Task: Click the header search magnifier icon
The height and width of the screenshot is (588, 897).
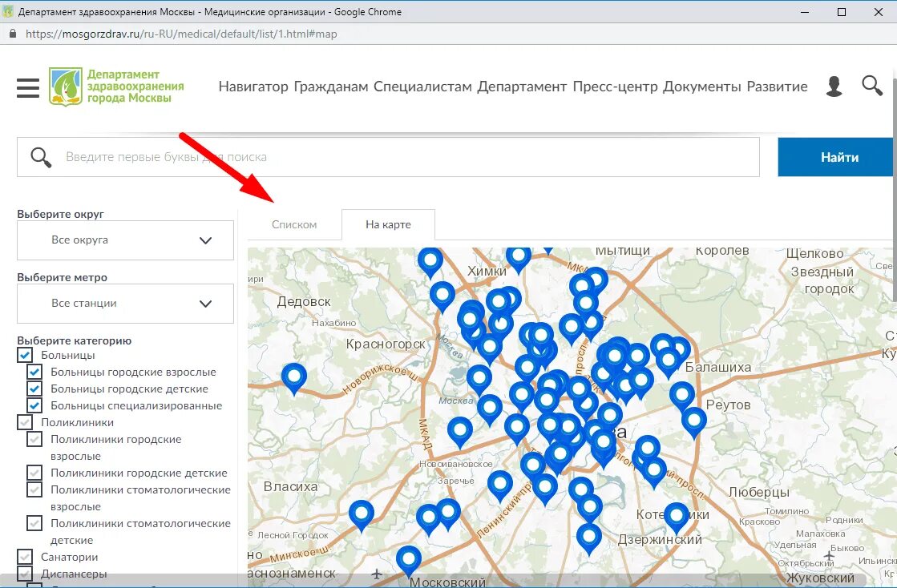Action: pos(872,86)
